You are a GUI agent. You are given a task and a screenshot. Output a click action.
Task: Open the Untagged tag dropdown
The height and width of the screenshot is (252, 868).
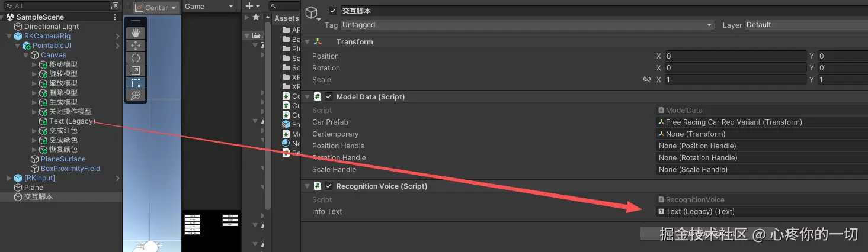click(527, 25)
